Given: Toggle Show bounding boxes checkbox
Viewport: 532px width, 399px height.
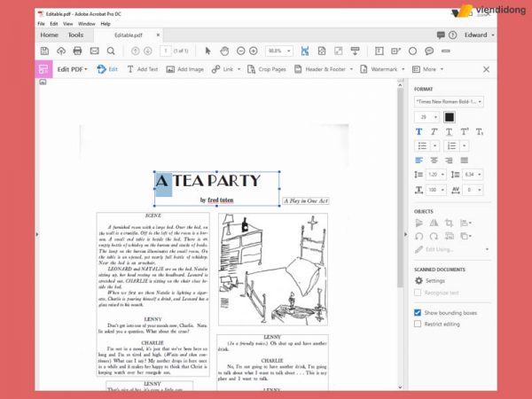Looking at the screenshot, I should tap(418, 312).
